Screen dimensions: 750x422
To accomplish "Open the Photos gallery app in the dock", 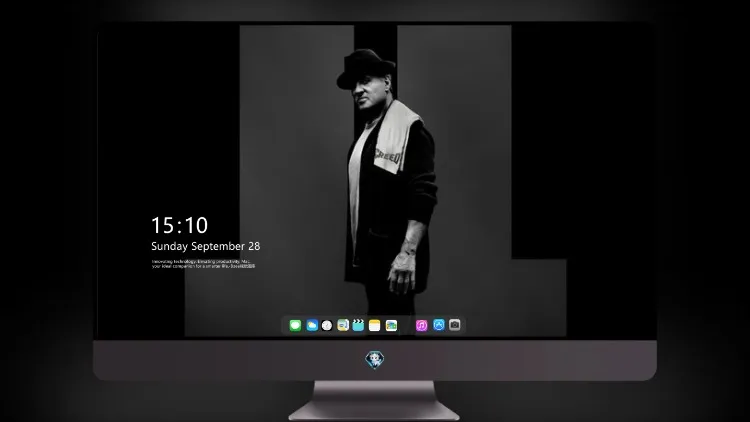I will (391, 325).
